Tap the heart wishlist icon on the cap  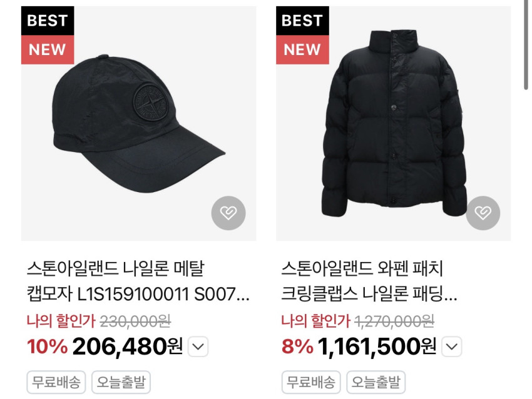[x=228, y=213]
